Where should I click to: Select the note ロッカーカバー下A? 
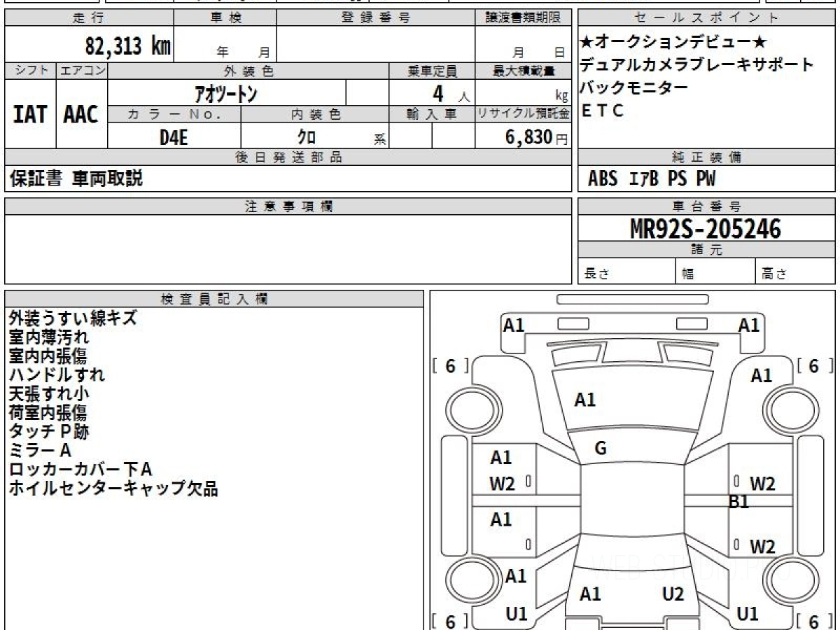[x=80, y=469]
